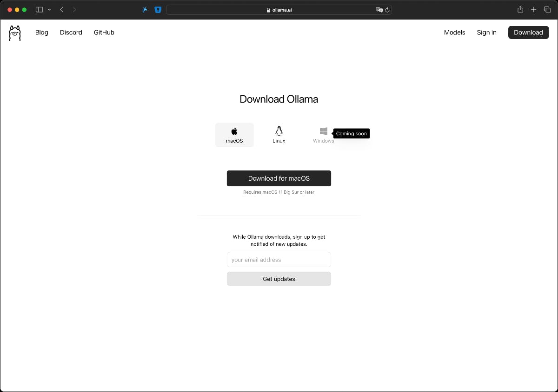The height and width of the screenshot is (392, 558).
Task: Open the Models page
Action: click(x=455, y=33)
